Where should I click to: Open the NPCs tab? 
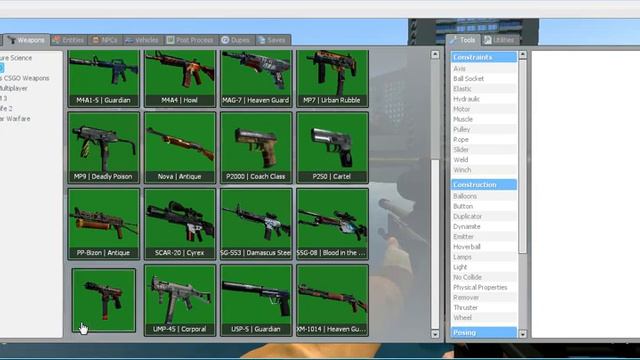(105, 40)
